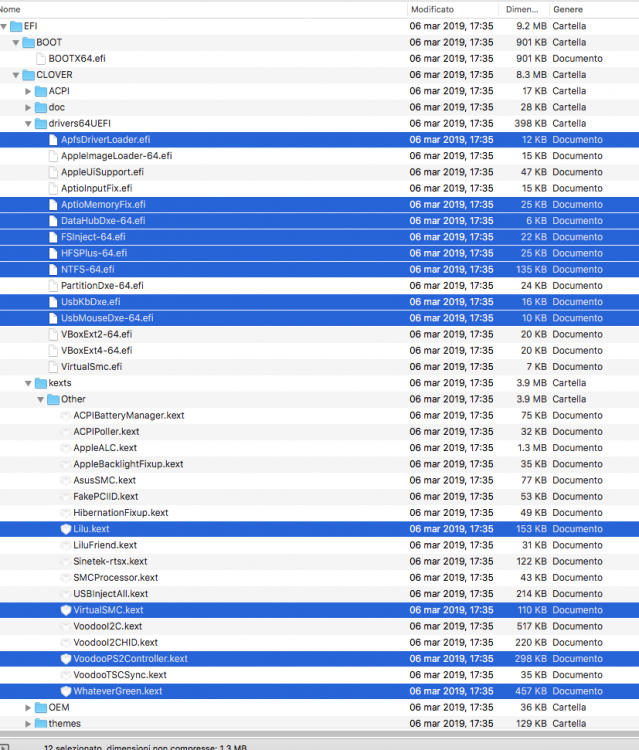
Task: Select the AsusSMC.kext file name
Action: coord(105,481)
